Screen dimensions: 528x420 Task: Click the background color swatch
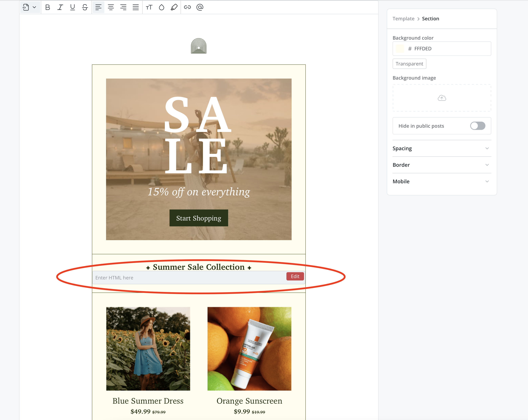coord(400,49)
